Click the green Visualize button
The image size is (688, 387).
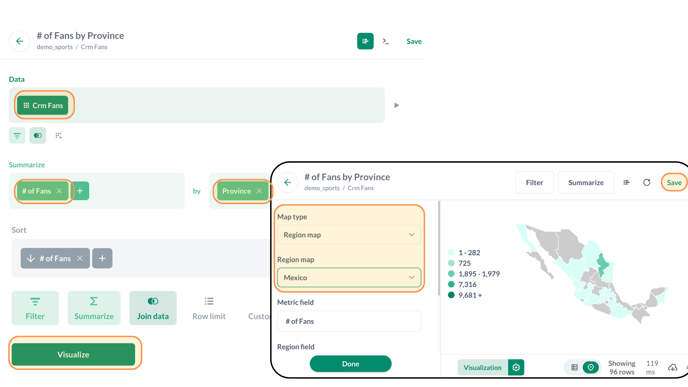pos(73,355)
